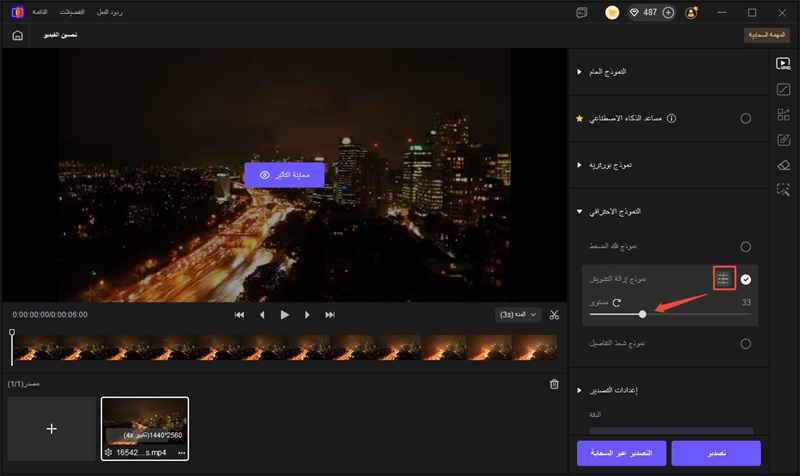Click the add source plus tile
800x476 pixels.
52,428
